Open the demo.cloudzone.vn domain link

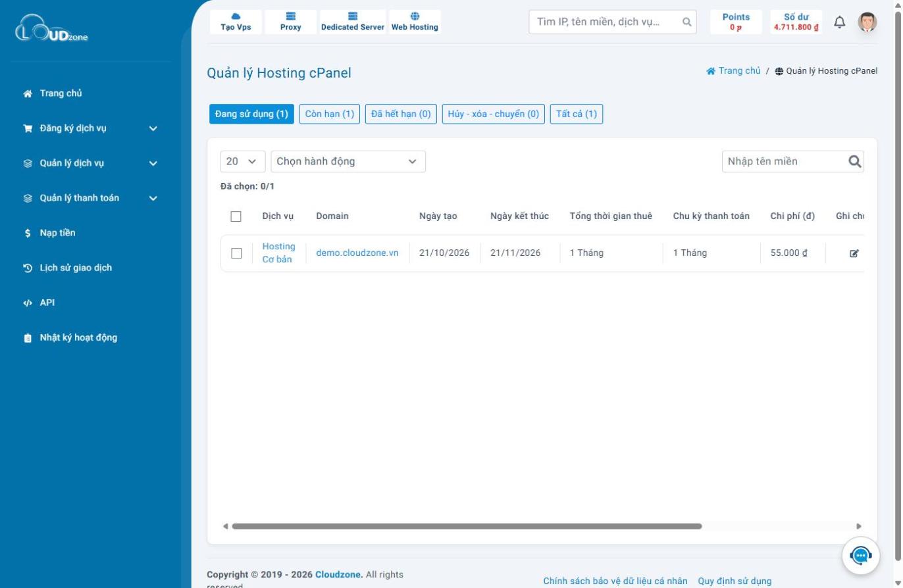point(357,253)
